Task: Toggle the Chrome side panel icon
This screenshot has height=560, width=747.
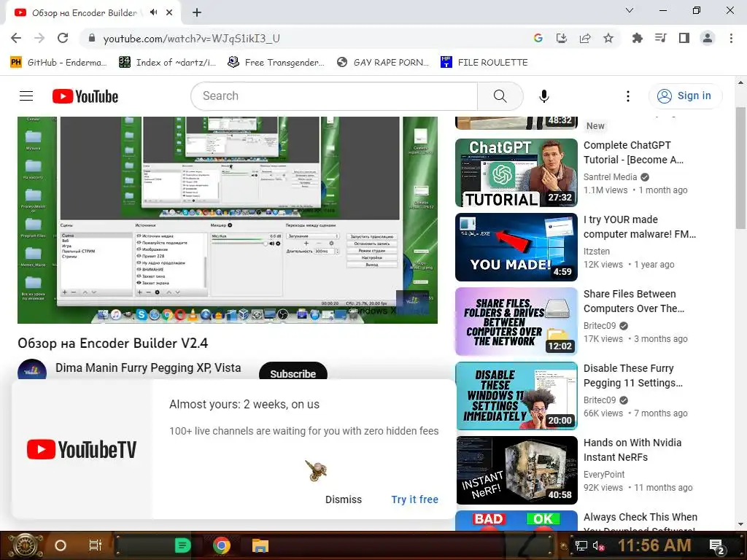Action: coord(684,38)
